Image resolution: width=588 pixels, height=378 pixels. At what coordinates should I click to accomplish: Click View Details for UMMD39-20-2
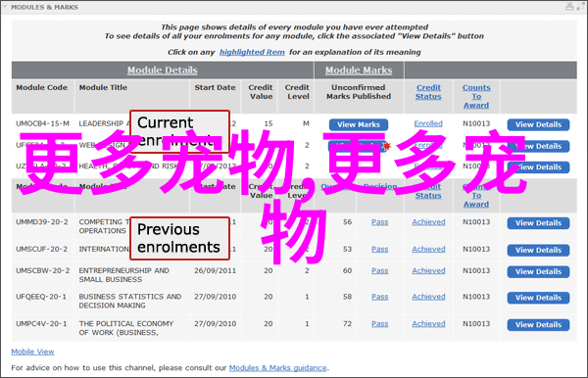point(538,223)
